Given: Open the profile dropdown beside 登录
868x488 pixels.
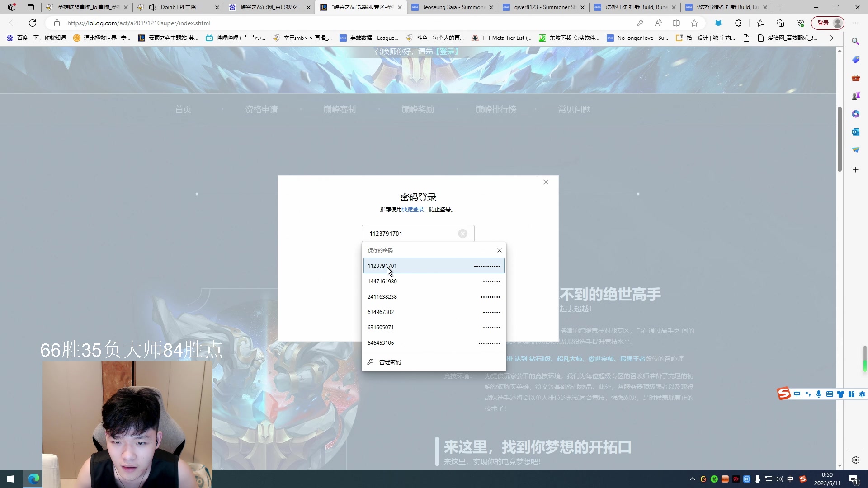Looking at the screenshot, I should 838,23.
